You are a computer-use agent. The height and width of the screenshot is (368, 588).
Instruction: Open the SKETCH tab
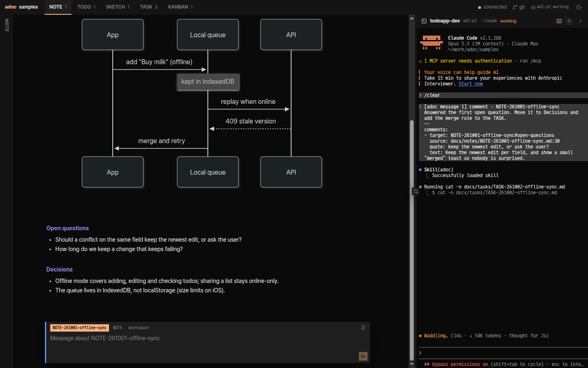[x=118, y=7]
